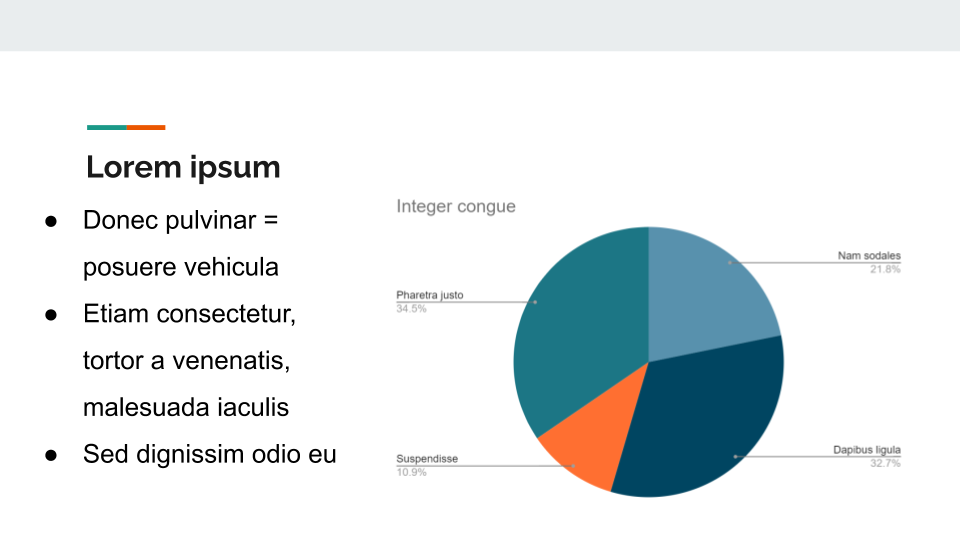960x540 pixels.
Task: Select the 'Lorem ipsum' slide title
Action: click(183, 167)
